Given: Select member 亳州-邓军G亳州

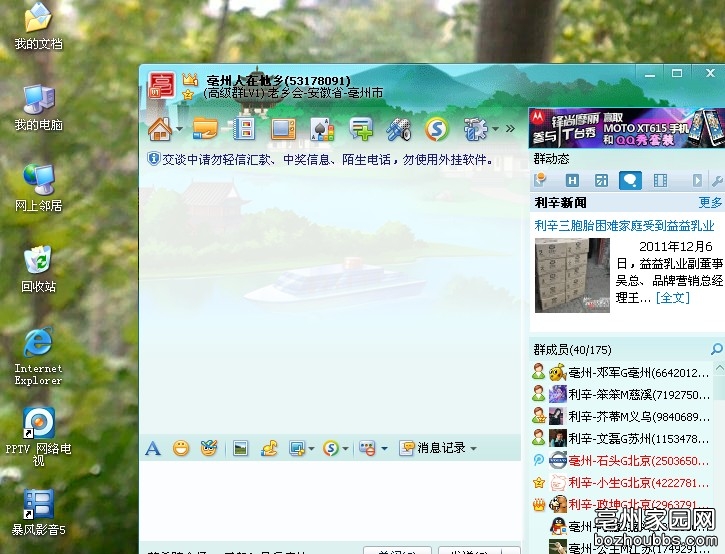Looking at the screenshot, I should (621, 372).
